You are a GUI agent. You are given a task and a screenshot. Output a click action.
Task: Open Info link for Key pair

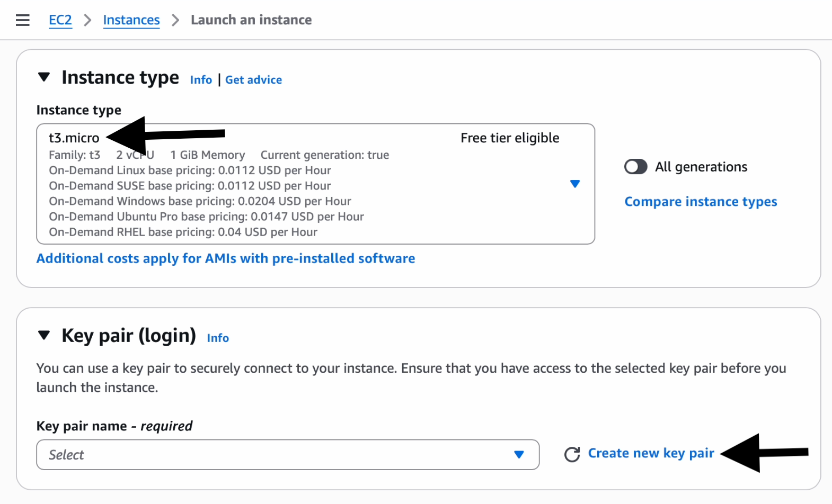pyautogui.click(x=218, y=338)
